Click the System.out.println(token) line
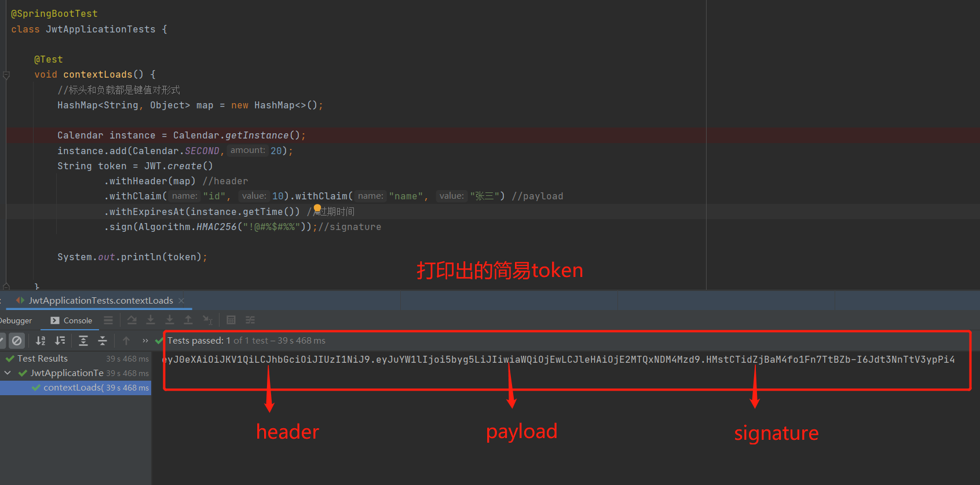The height and width of the screenshot is (485, 980). pos(132,257)
